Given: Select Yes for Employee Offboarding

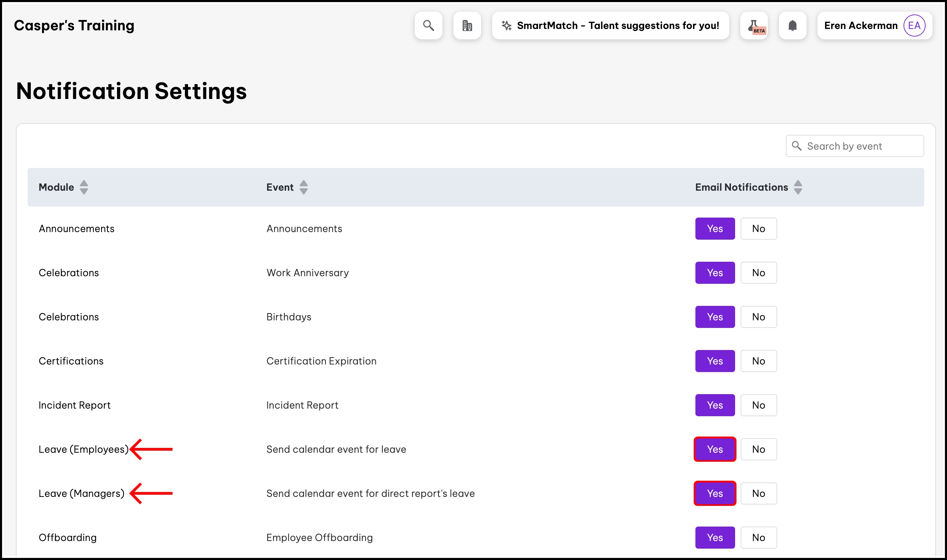Looking at the screenshot, I should point(715,537).
